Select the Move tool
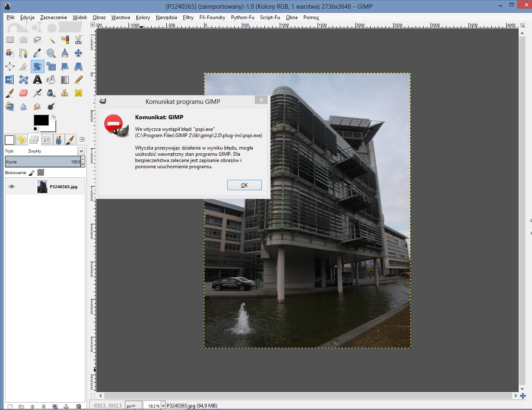This screenshot has height=410, width=532. (78, 53)
